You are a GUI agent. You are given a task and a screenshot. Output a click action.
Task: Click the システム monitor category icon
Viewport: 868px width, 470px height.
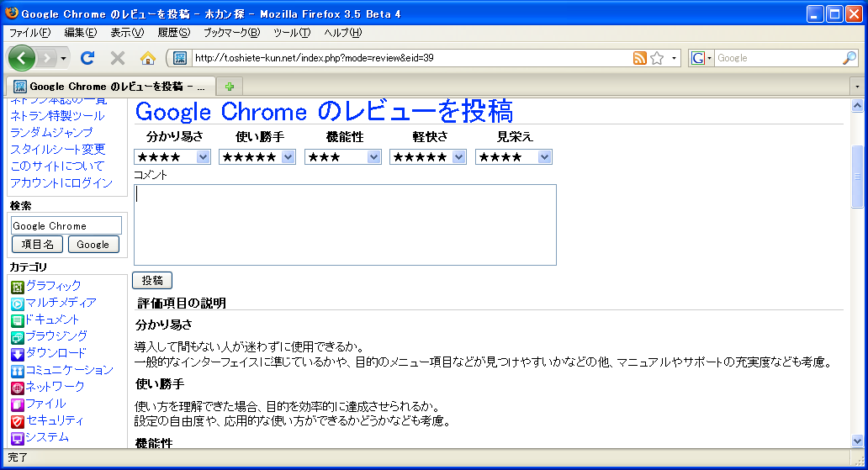[17, 438]
